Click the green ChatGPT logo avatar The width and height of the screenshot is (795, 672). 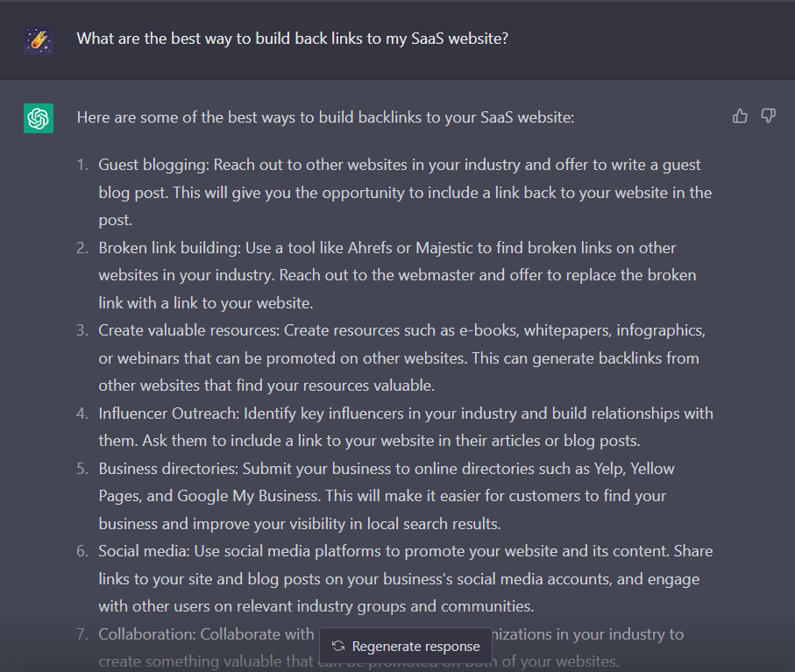(x=39, y=118)
